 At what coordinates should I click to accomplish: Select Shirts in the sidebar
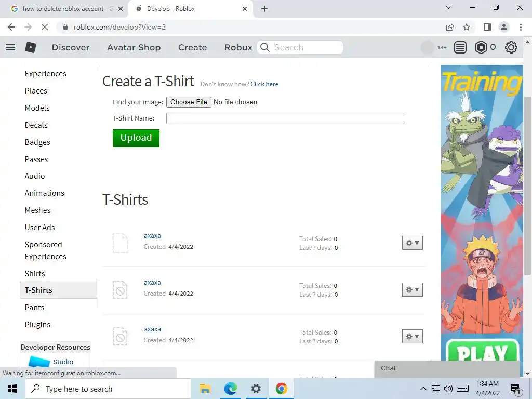(35, 273)
